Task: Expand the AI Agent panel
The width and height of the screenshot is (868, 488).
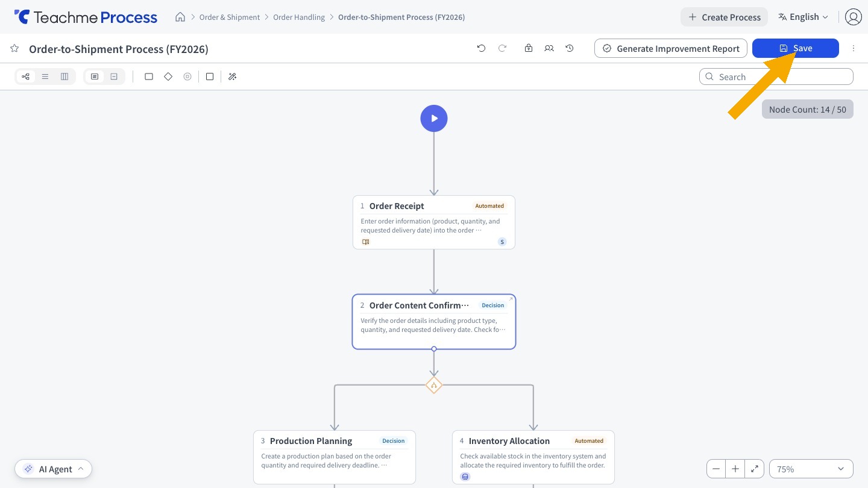Action: click(54, 469)
